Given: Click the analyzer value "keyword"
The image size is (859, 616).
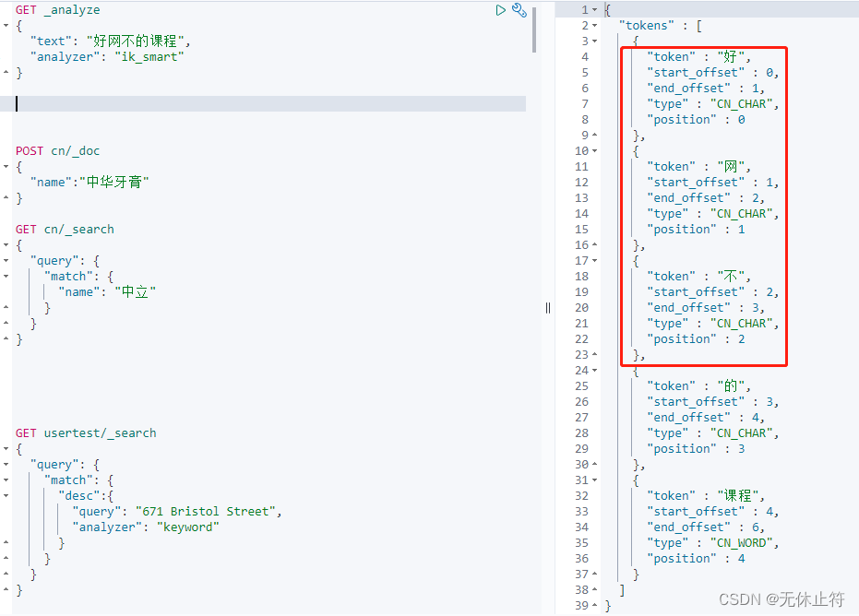Looking at the screenshot, I should coord(188,527).
